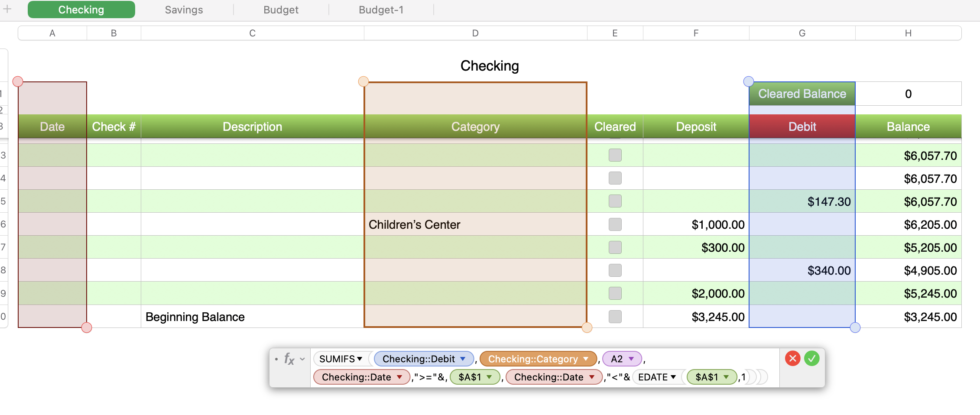Select the Children's Center category cell
This screenshot has height=415, width=980.
coord(475,224)
